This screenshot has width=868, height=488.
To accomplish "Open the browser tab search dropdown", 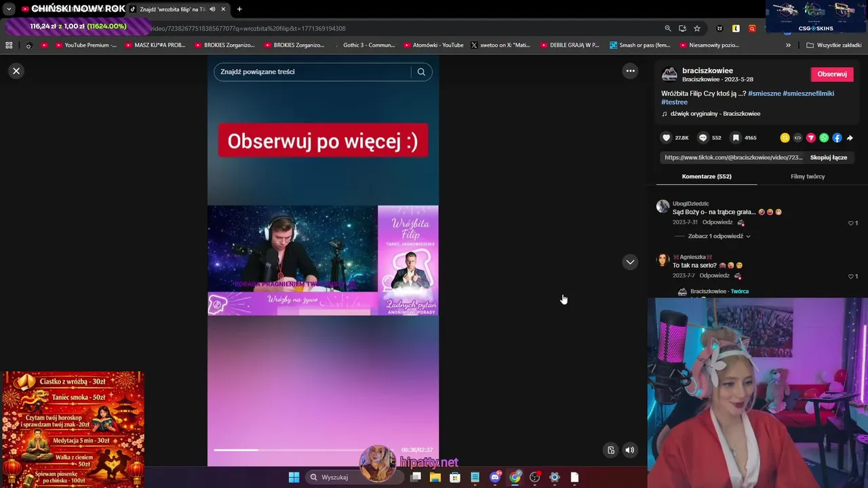I will [x=9, y=9].
